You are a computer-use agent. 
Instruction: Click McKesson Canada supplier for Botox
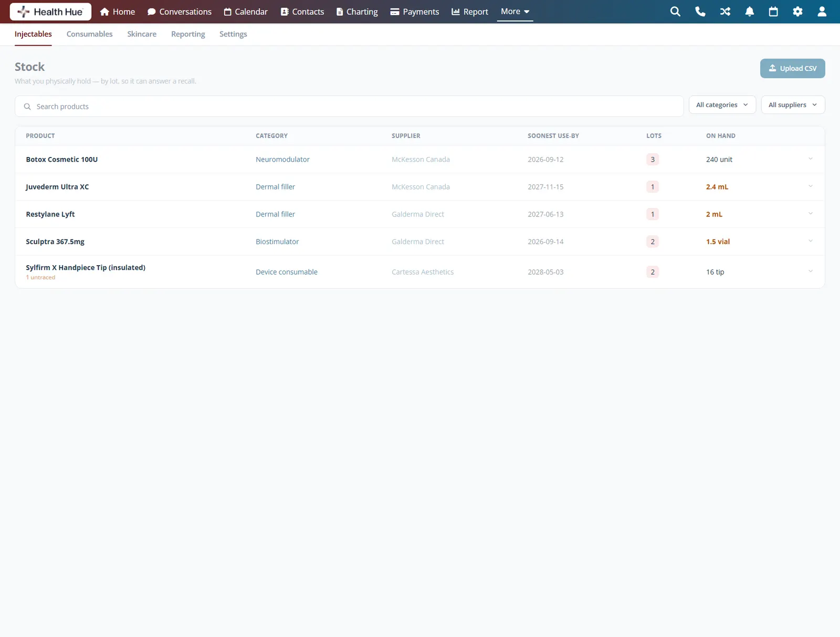(x=421, y=159)
